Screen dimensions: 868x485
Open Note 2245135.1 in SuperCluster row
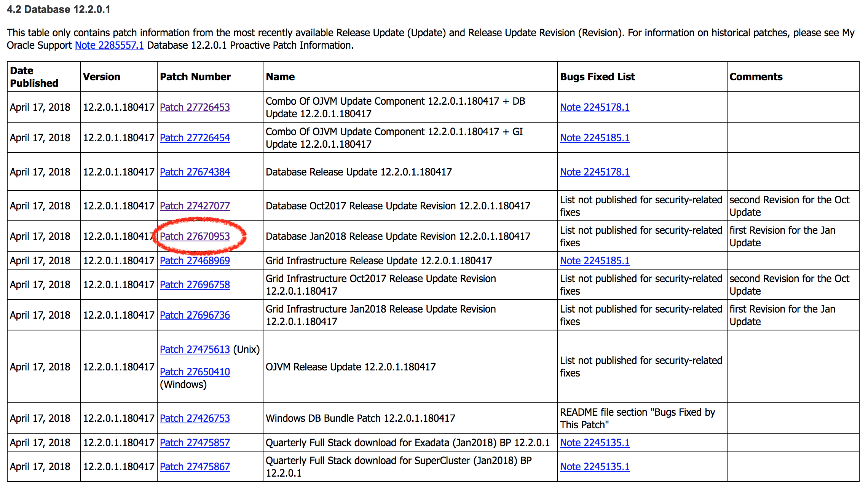(595, 467)
